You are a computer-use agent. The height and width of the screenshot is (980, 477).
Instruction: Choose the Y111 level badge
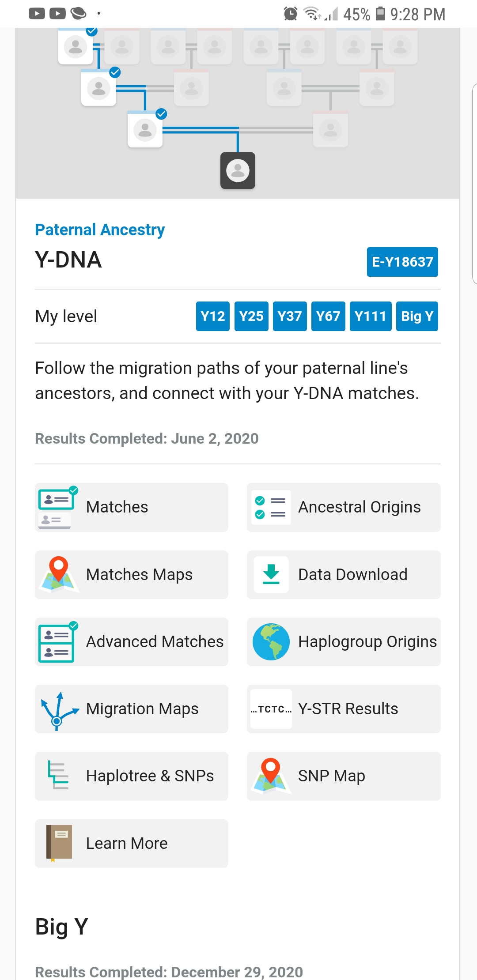(x=371, y=316)
